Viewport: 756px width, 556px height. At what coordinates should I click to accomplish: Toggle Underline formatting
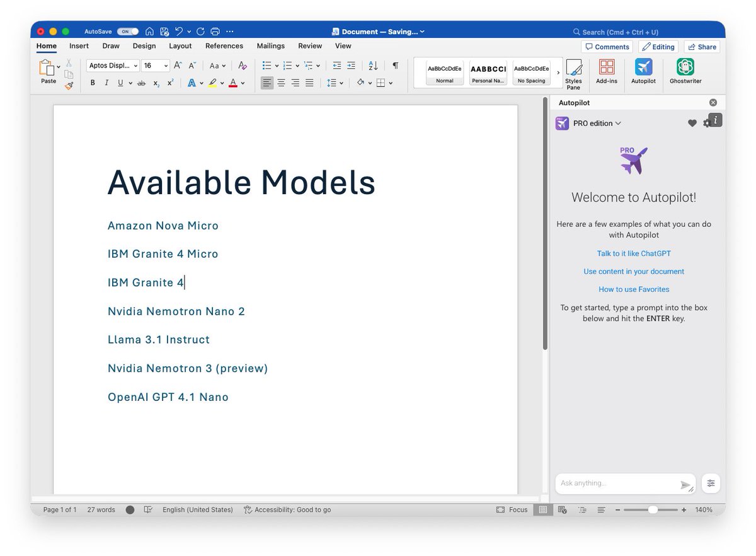pyautogui.click(x=120, y=83)
